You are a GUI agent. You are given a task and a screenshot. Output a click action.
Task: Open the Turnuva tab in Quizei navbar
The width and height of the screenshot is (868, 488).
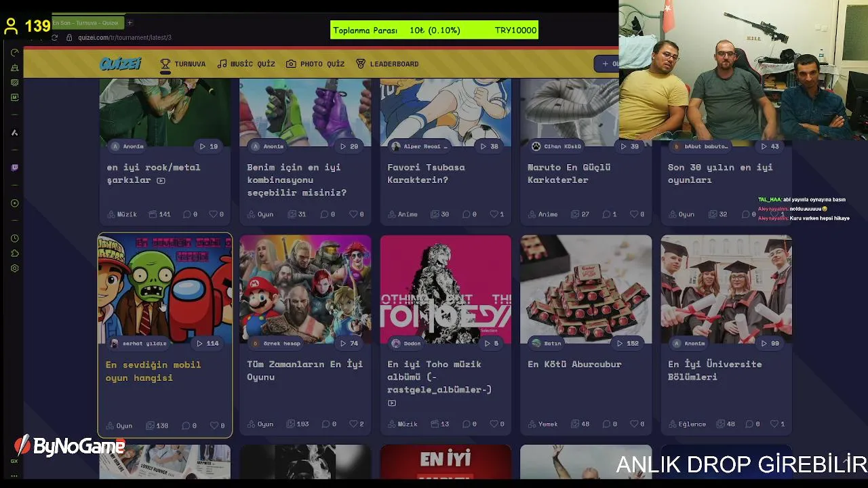tap(183, 64)
